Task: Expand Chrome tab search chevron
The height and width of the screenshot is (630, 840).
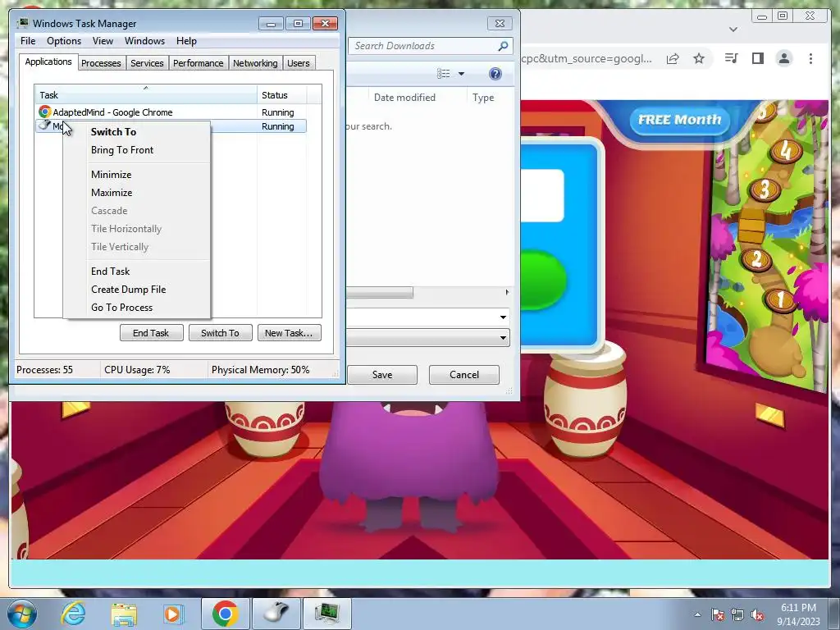Action: (733, 30)
